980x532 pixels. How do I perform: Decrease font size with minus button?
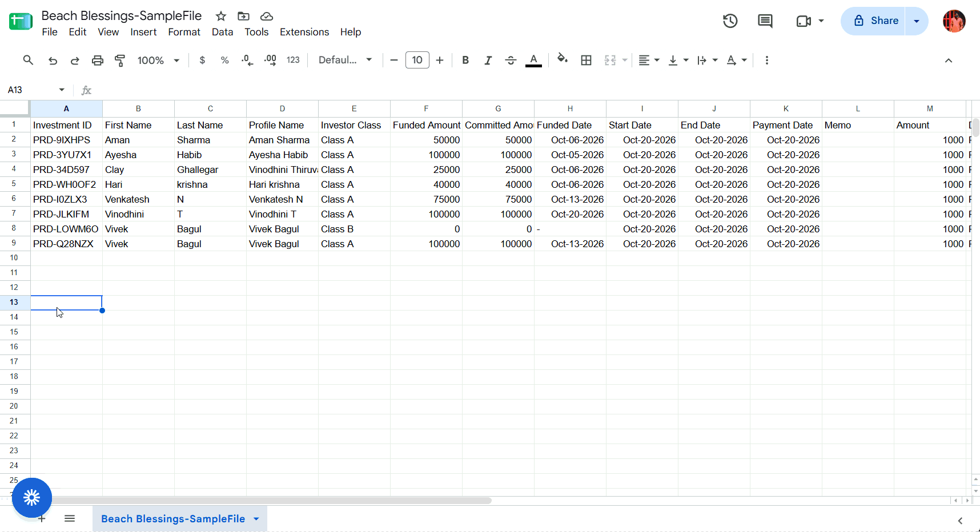point(394,60)
